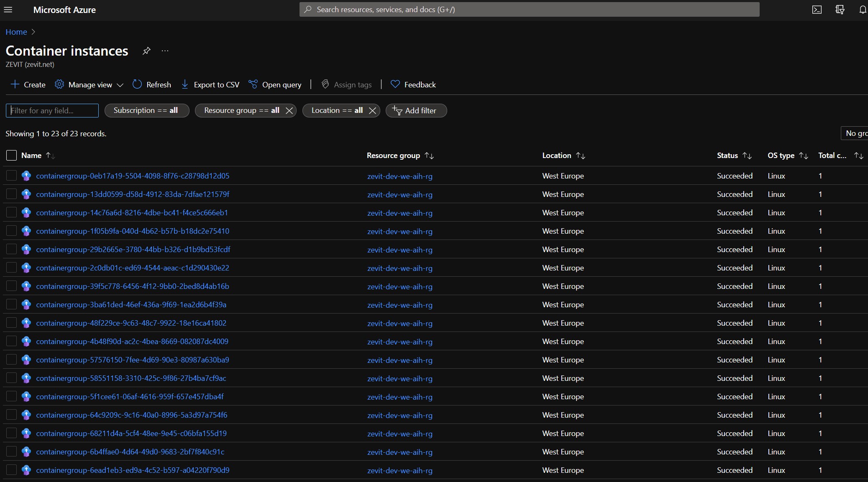Viewport: 868px width, 482px height.
Task: Open Feedback
Action: pos(413,85)
